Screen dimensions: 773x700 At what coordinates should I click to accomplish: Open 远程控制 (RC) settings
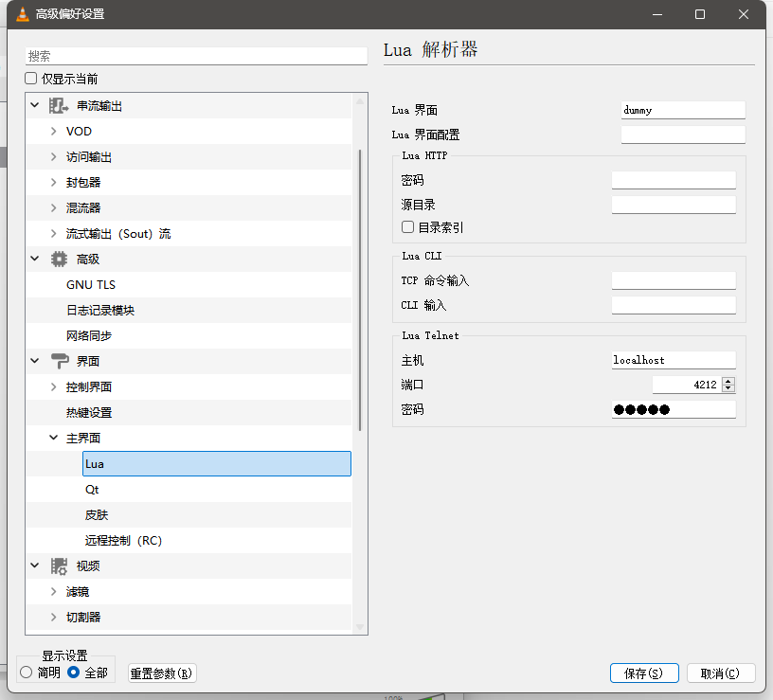123,540
